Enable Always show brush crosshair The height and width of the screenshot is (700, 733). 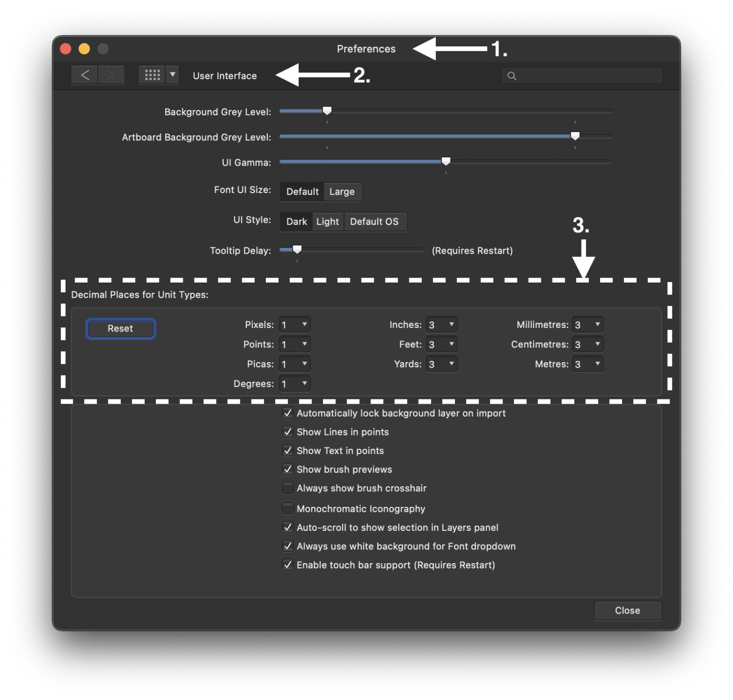pyautogui.click(x=288, y=488)
